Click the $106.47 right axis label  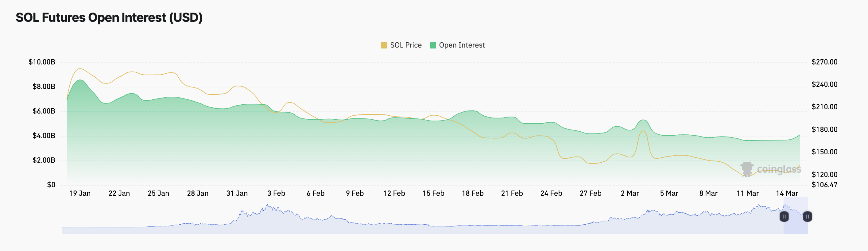[x=824, y=185]
